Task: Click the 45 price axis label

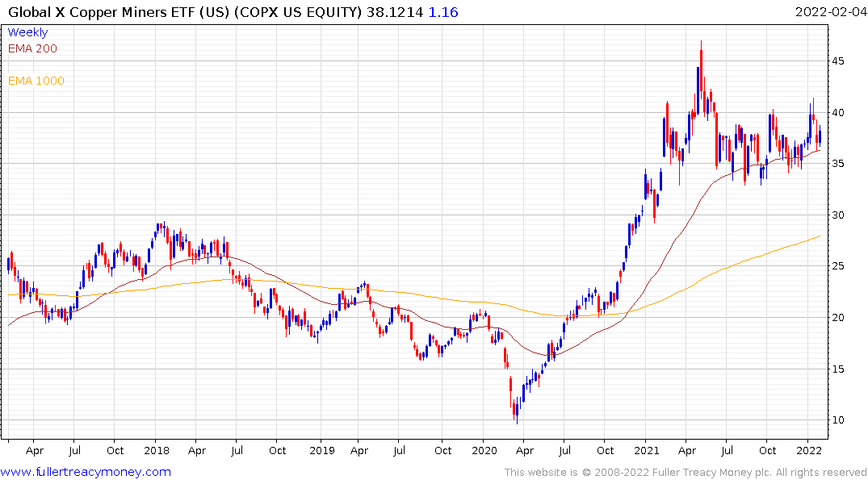Action: click(837, 60)
